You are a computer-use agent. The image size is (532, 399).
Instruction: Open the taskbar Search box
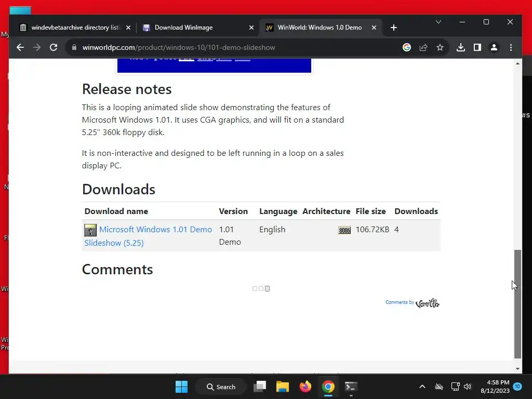click(221, 387)
